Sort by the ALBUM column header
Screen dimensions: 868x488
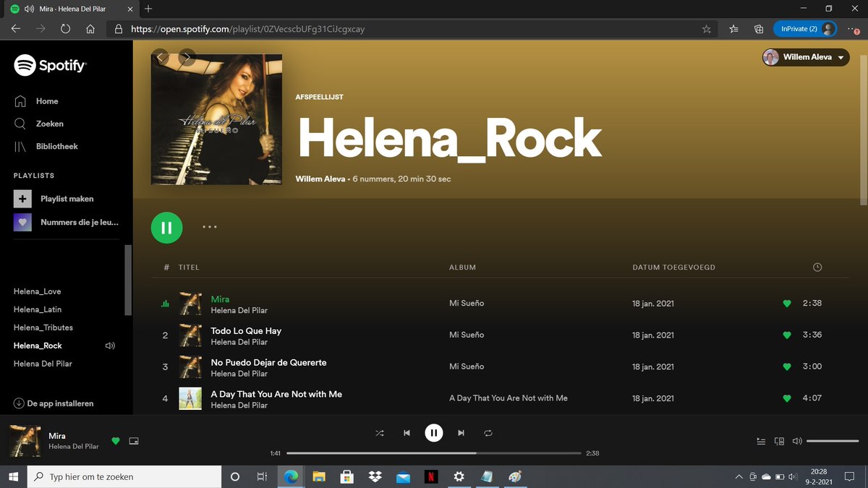(x=463, y=267)
